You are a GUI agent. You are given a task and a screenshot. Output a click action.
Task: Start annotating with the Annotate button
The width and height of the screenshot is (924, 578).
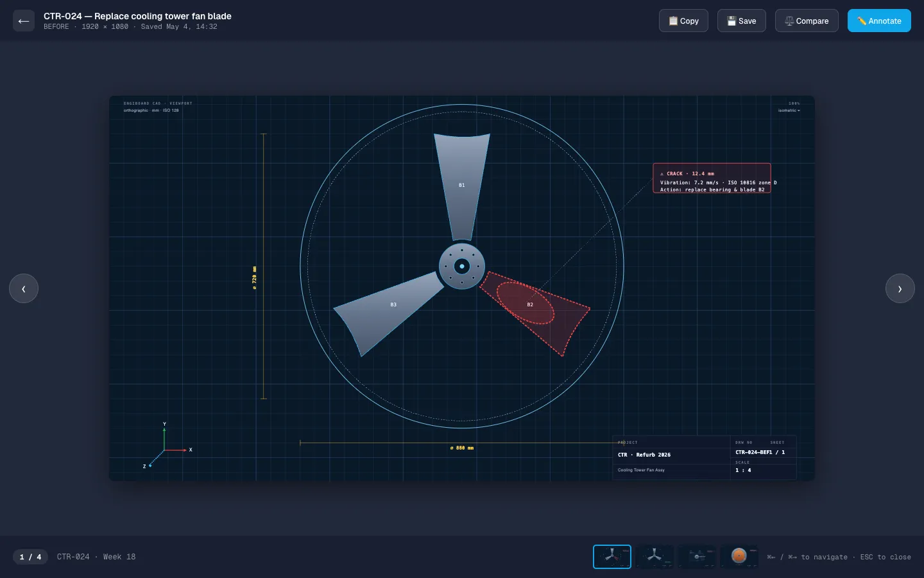click(x=879, y=21)
